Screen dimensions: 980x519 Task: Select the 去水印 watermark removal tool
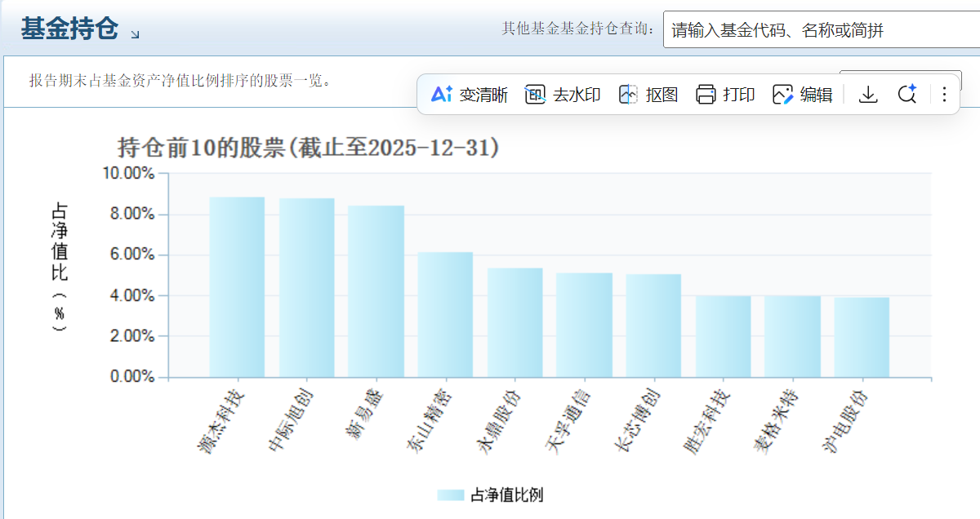click(x=563, y=95)
